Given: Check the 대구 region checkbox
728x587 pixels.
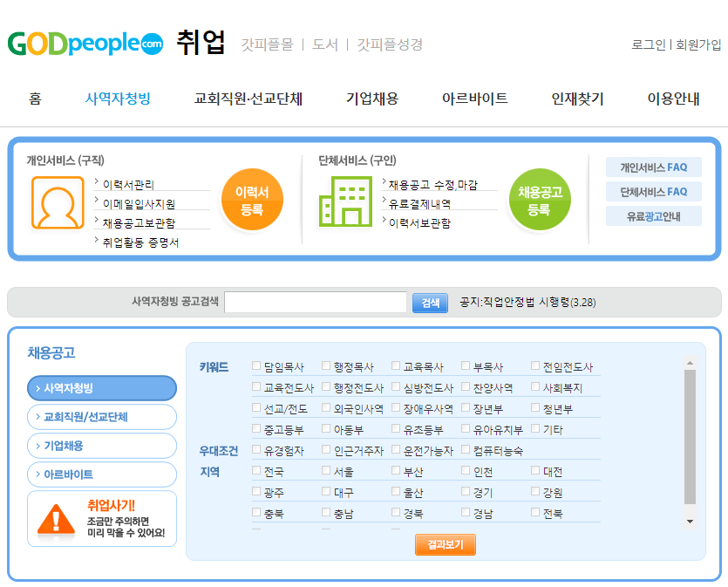Looking at the screenshot, I should tap(326, 491).
